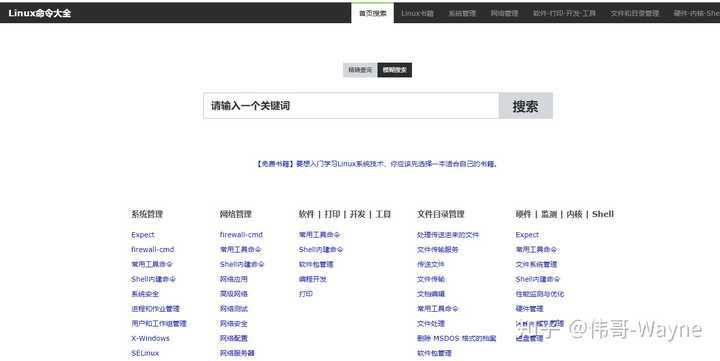Focus the 请输入一个关键词 search field
This screenshot has height=361, width=720.
351,106
